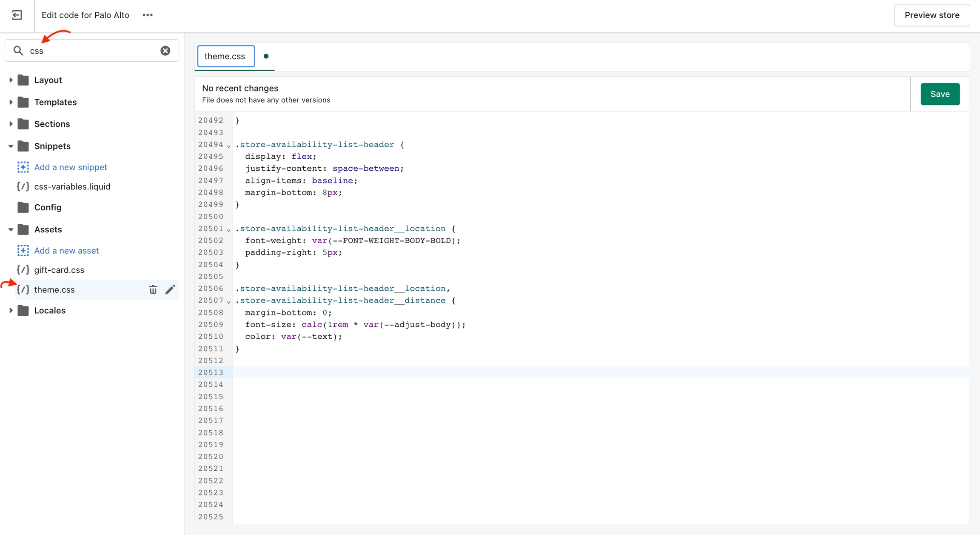Expand the Locales folder
Screen dimensions: 980x535
click(11, 310)
